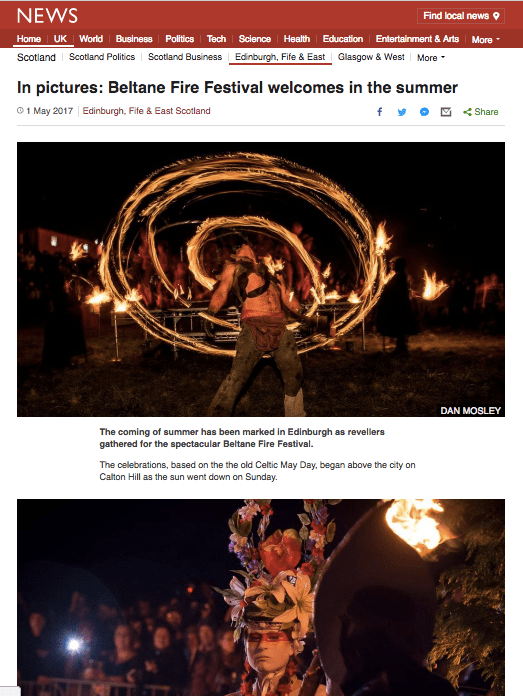Click the Find local news button

click(x=461, y=16)
